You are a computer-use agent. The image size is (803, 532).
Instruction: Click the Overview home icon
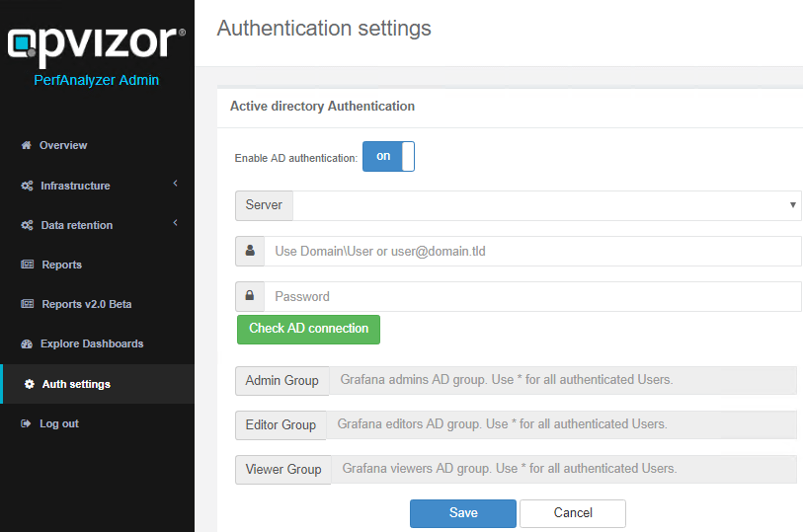coord(27,146)
